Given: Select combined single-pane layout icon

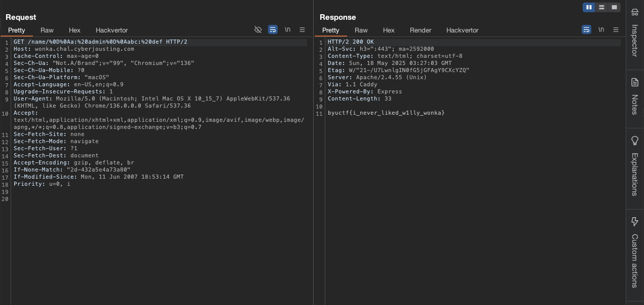Looking at the screenshot, I should click(614, 7).
